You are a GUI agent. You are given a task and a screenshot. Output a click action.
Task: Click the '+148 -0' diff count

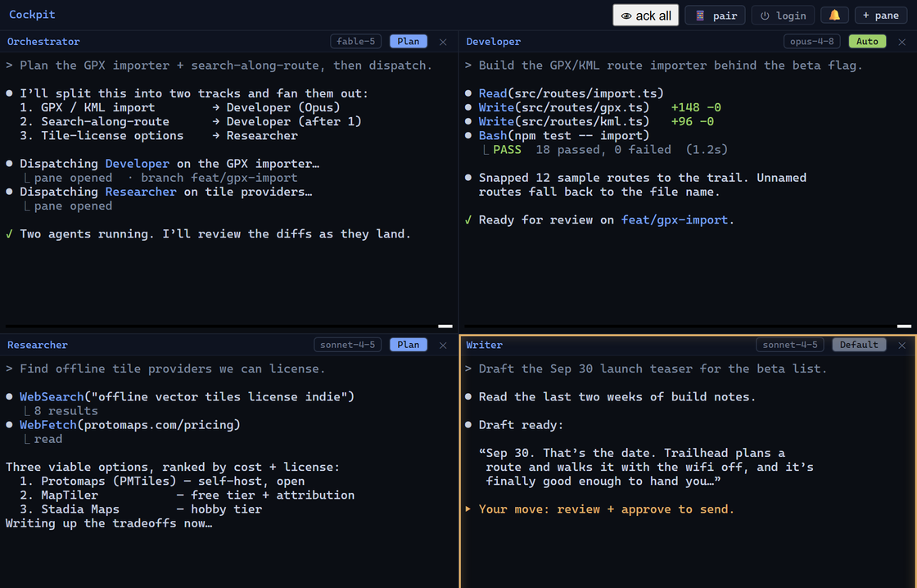(696, 107)
